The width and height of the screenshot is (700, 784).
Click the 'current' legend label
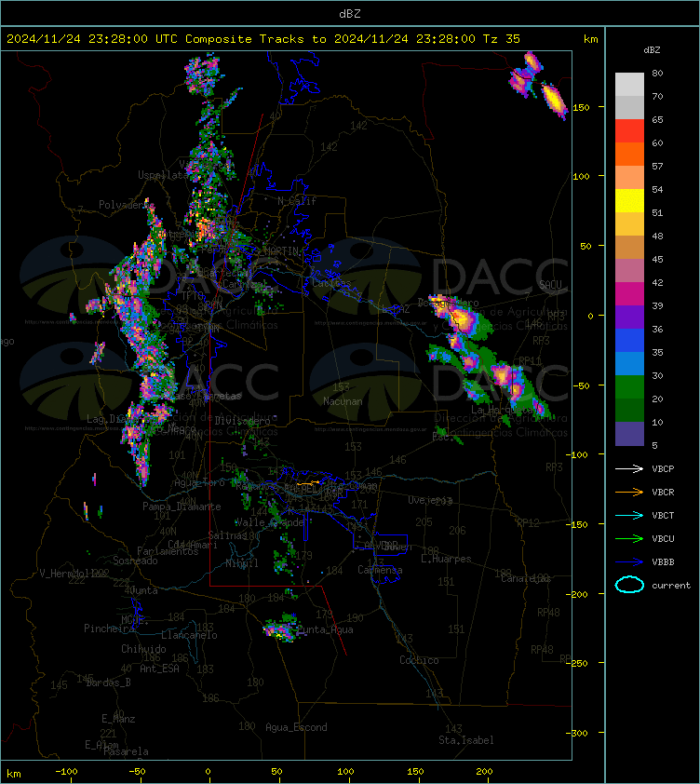pyautogui.click(x=671, y=585)
